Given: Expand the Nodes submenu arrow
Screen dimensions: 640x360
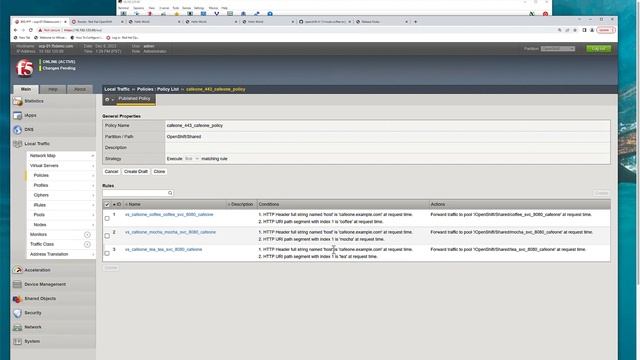Looking at the screenshot, I should point(93,225).
